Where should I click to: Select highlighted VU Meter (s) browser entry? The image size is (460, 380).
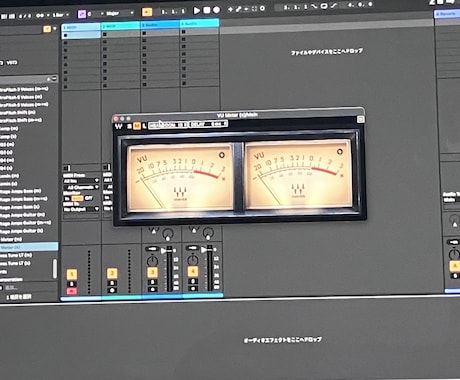click(29, 247)
